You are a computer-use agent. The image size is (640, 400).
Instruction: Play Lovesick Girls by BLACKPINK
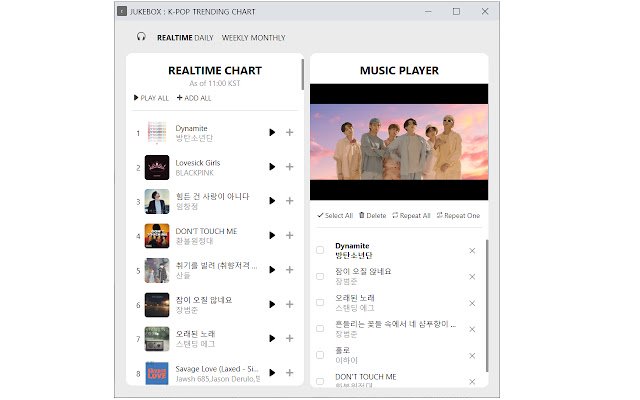pyautogui.click(x=272, y=167)
